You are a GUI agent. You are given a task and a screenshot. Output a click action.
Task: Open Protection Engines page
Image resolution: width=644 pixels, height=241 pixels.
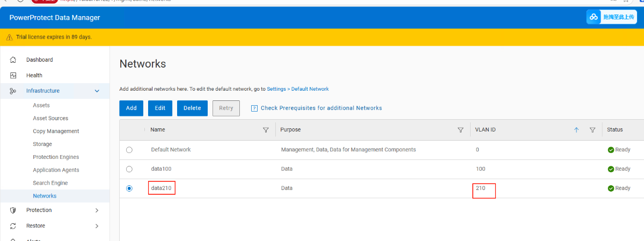(56, 157)
